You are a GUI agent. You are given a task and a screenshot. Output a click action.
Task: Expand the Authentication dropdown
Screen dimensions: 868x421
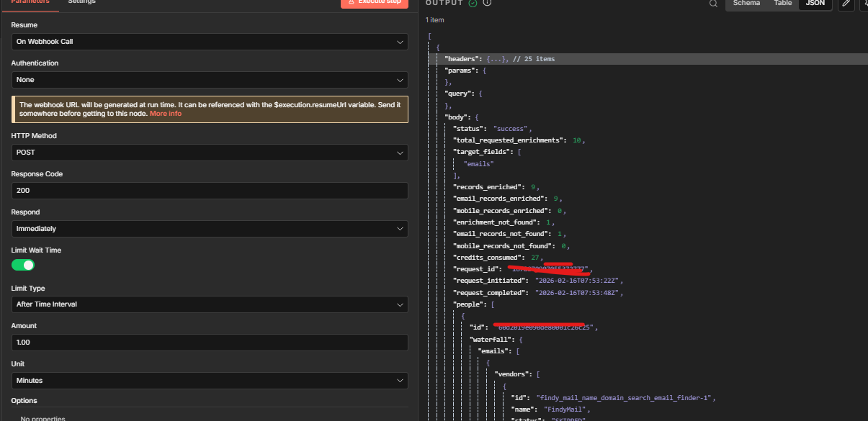point(209,80)
